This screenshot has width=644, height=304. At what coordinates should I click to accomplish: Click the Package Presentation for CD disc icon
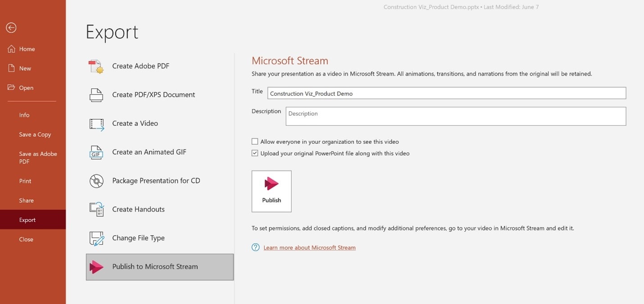[x=96, y=181]
